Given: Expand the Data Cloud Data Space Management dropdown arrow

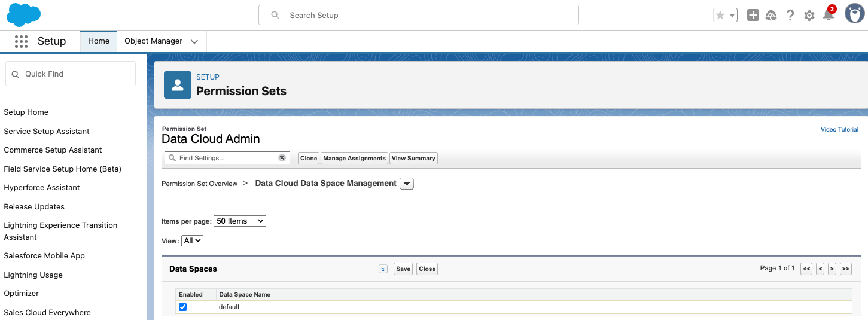Looking at the screenshot, I should pos(407,184).
